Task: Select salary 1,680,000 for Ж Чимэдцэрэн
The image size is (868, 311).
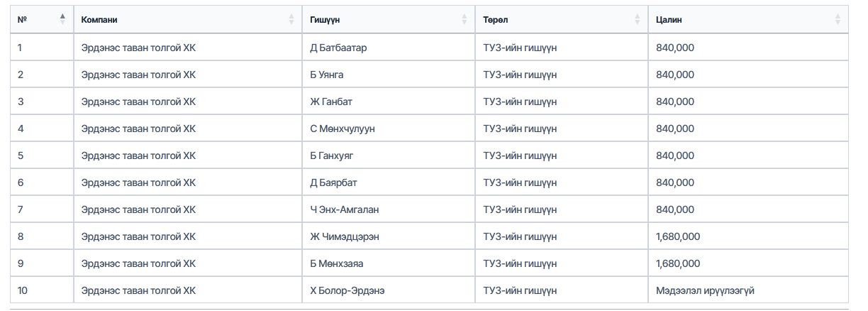Action: click(x=678, y=236)
